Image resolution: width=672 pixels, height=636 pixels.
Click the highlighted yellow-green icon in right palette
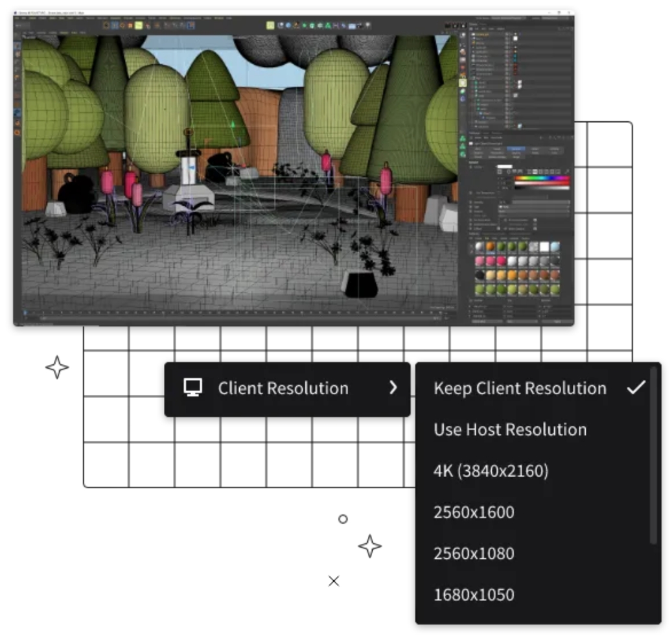coord(463,83)
